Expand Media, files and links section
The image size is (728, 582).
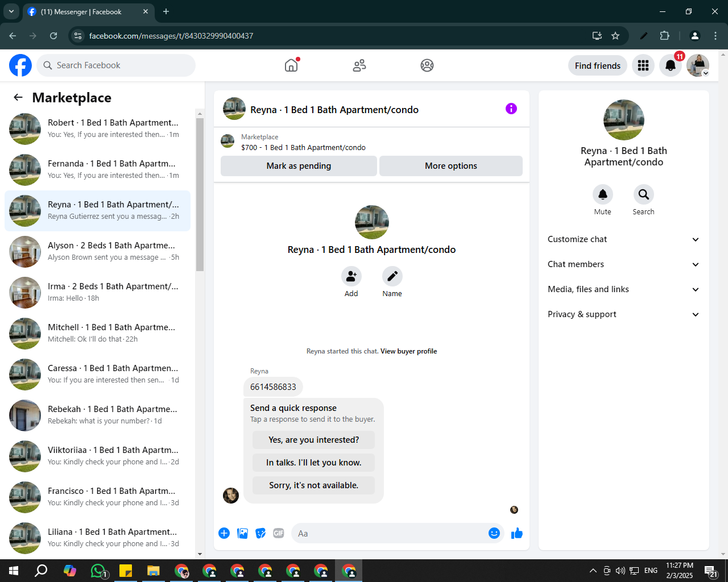pyautogui.click(x=624, y=289)
